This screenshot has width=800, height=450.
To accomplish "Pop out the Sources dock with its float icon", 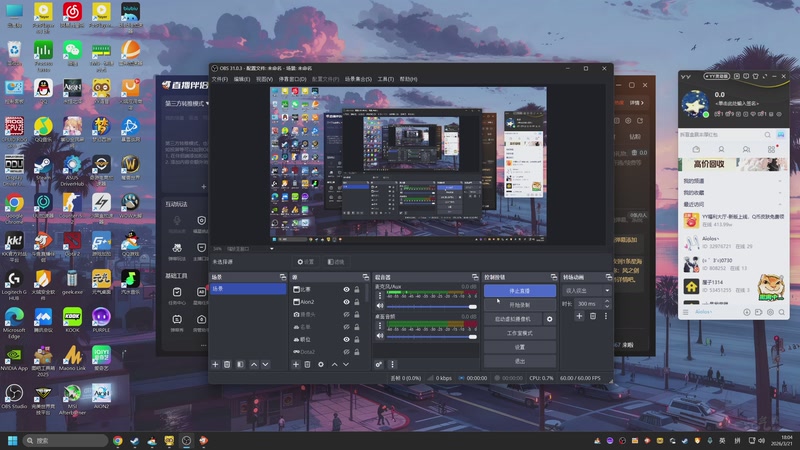I will point(365,277).
